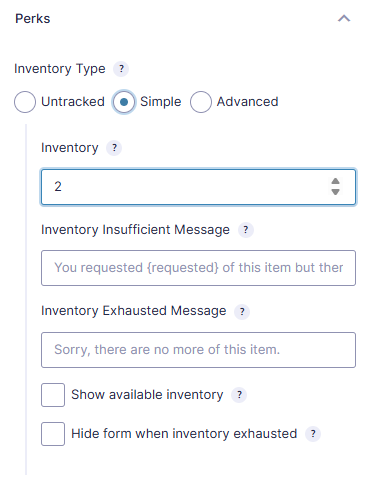Show help for Inventory Insufficient Message
Image resolution: width=370 pixels, height=484 pixels.
[x=246, y=230]
